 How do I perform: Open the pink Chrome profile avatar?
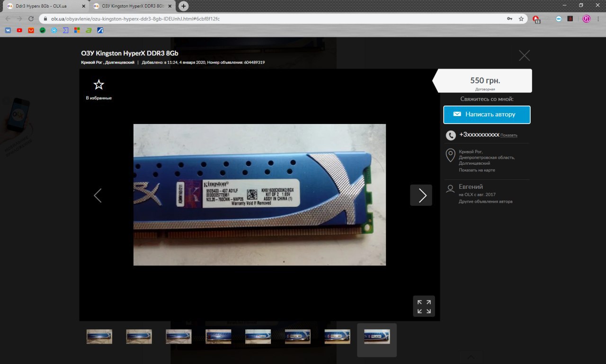coord(586,18)
